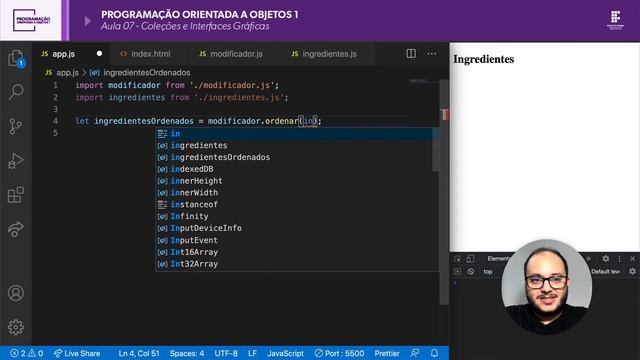The image size is (640, 360).
Task: Select the 'ingredientesOrdenados' suggestion
Action: [294, 157]
